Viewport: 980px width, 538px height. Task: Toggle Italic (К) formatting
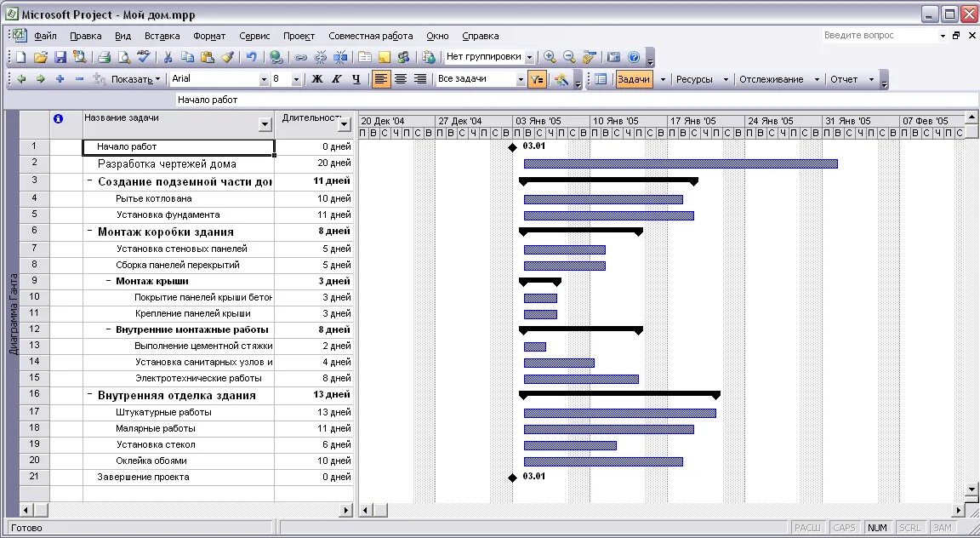pyautogui.click(x=336, y=79)
